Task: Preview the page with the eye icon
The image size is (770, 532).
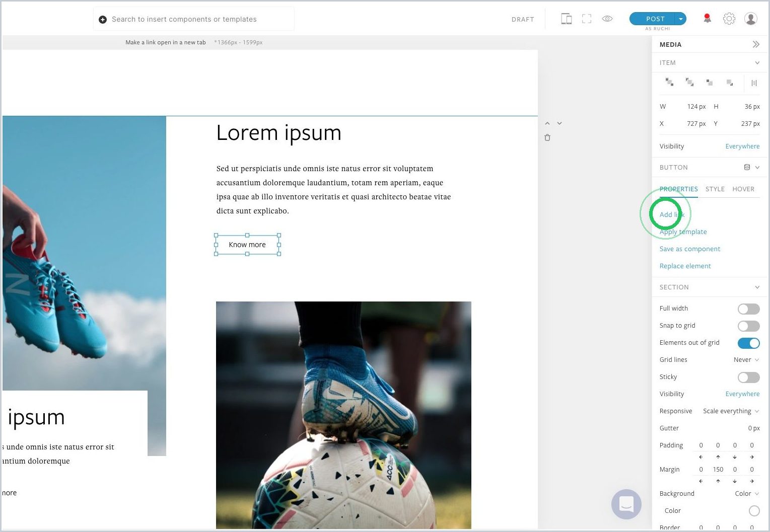Action: click(607, 19)
